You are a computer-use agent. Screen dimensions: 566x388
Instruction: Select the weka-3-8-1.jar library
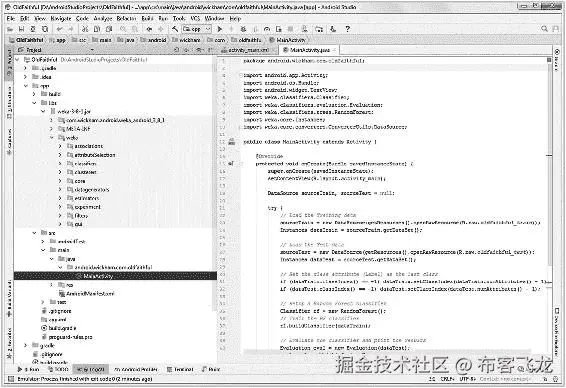tap(71, 112)
